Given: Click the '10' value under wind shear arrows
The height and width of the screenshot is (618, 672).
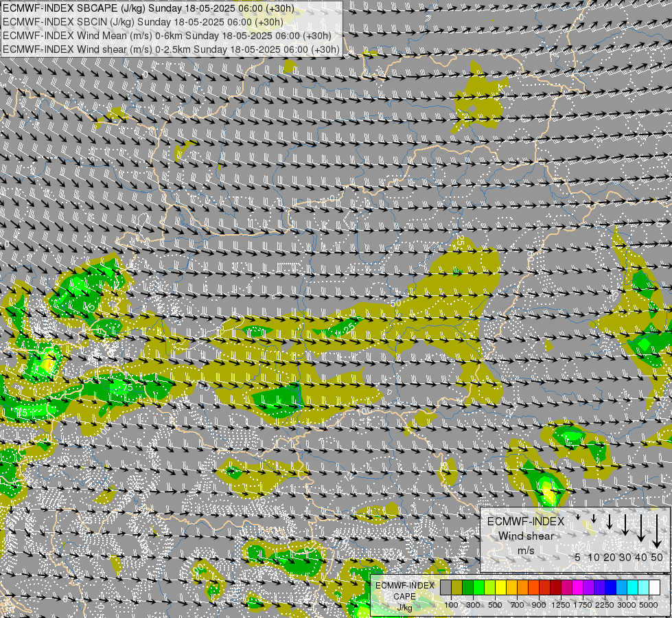Looking at the screenshot, I should [594, 557].
